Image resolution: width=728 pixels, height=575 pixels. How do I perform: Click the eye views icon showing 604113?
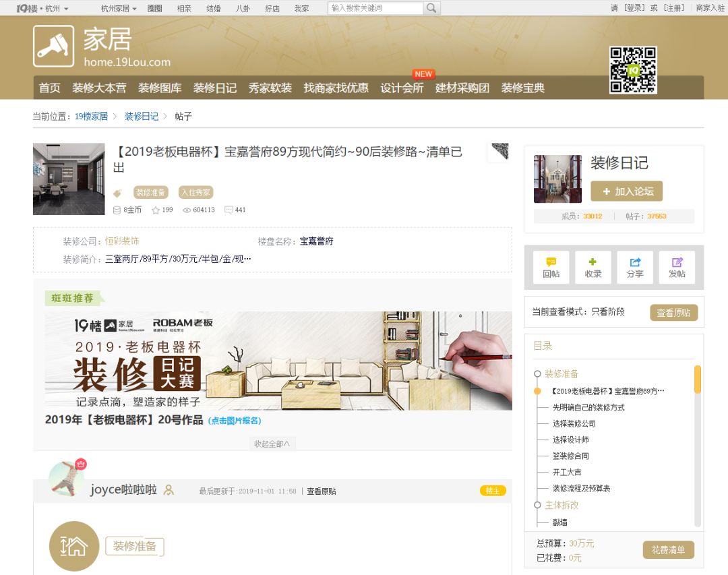pos(187,210)
